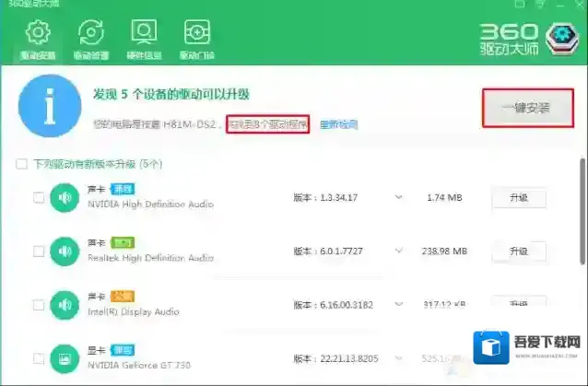
Task: Expand version dropdown for 1.3.34.17
Action: point(399,197)
